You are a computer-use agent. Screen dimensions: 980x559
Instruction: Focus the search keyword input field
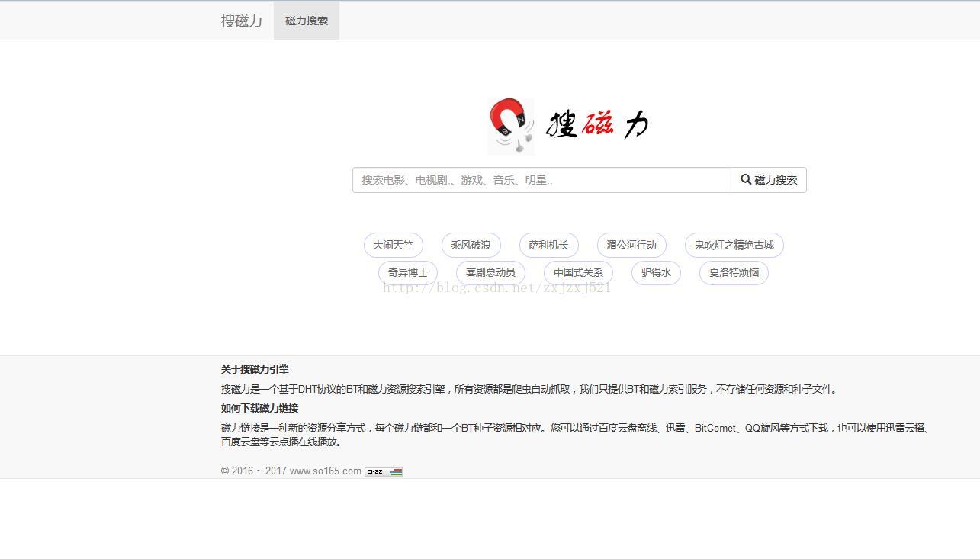tap(541, 180)
